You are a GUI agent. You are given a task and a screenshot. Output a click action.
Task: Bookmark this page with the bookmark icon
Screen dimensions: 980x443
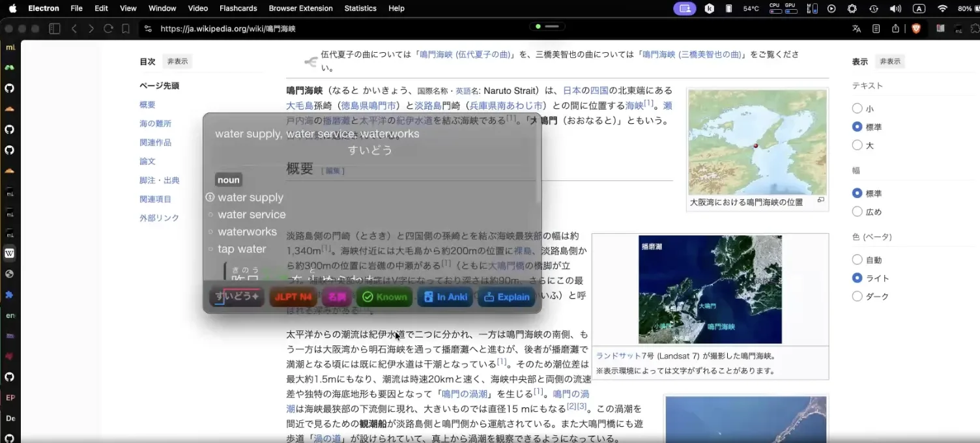(x=126, y=29)
